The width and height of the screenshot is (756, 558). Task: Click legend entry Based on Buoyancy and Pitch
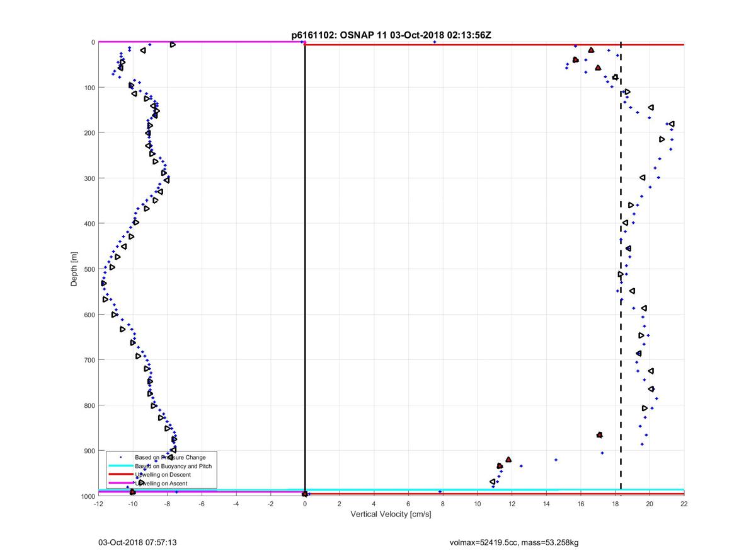coord(173,466)
